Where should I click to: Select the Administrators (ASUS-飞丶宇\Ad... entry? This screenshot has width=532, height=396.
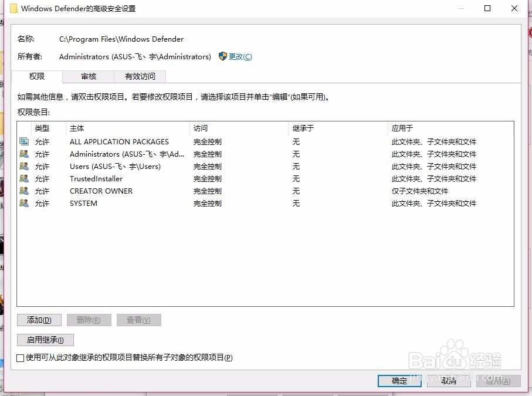127,154
